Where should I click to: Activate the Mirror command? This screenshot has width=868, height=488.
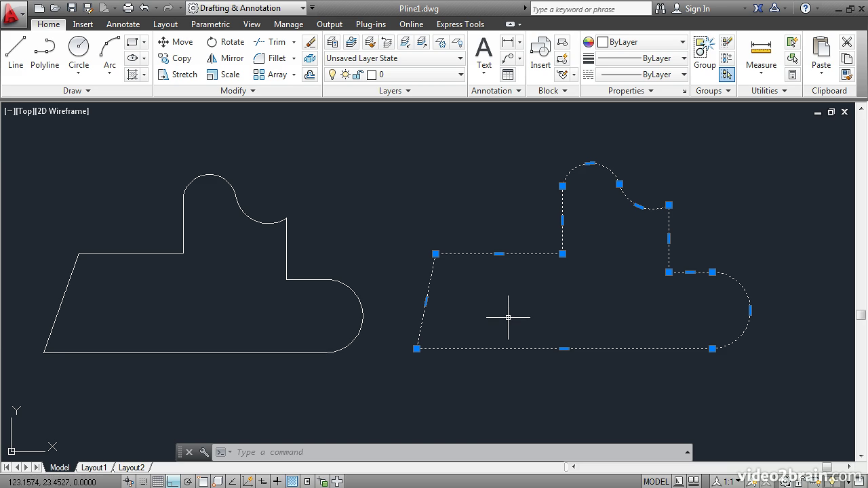pyautogui.click(x=225, y=58)
